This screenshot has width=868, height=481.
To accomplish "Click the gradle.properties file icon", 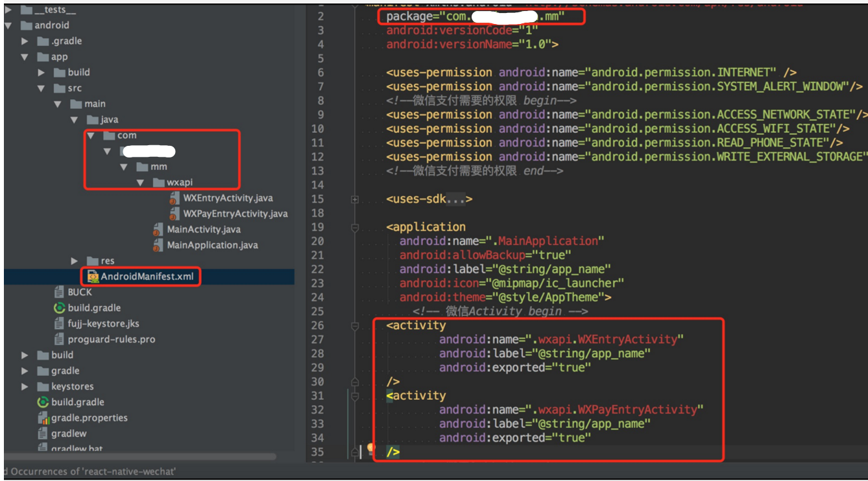I will tap(42, 417).
